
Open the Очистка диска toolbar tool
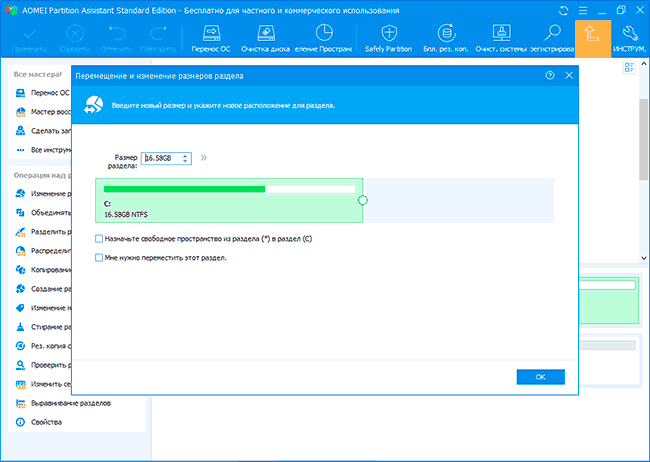265,38
